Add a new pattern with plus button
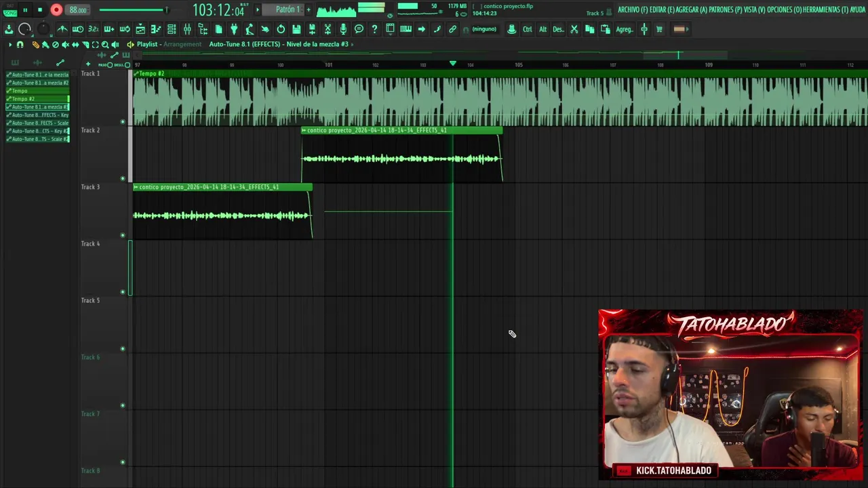The image size is (868, 488). (309, 9)
